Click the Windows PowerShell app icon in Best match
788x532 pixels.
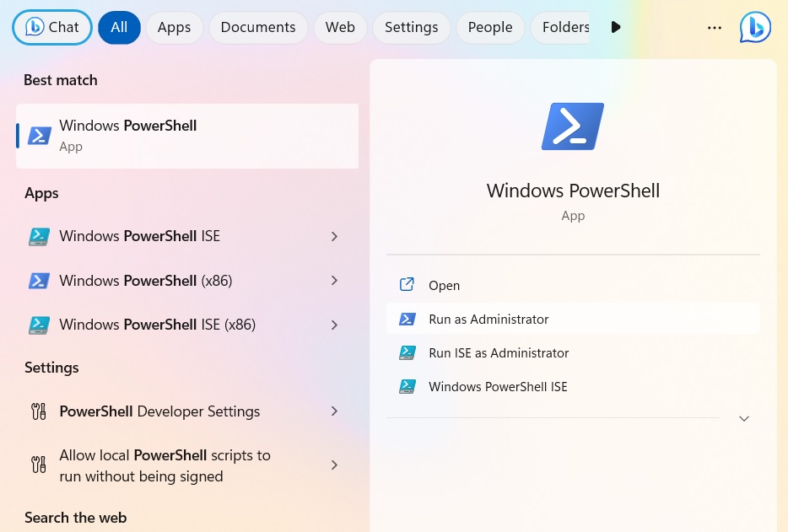coord(39,135)
